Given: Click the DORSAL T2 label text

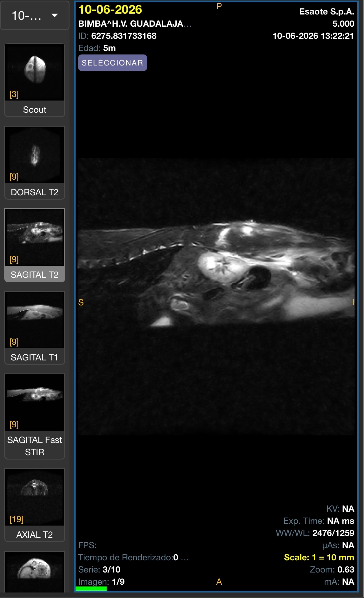Looking at the screenshot, I should pyautogui.click(x=35, y=192).
